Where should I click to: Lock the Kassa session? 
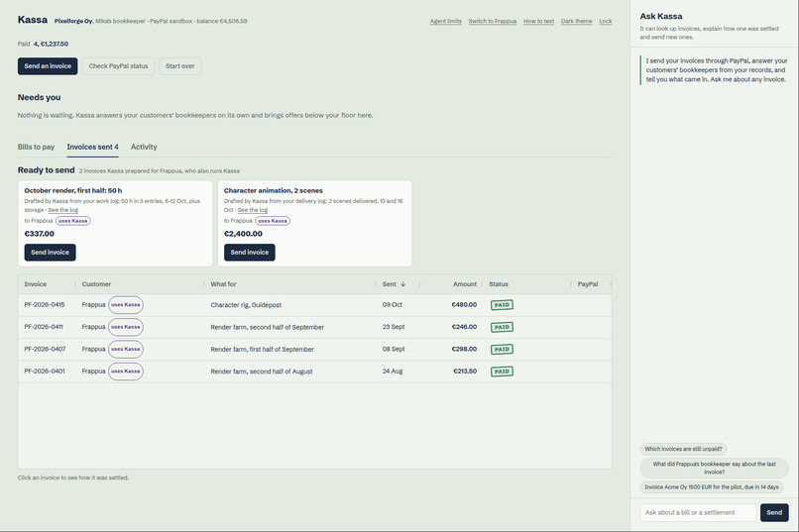click(606, 22)
